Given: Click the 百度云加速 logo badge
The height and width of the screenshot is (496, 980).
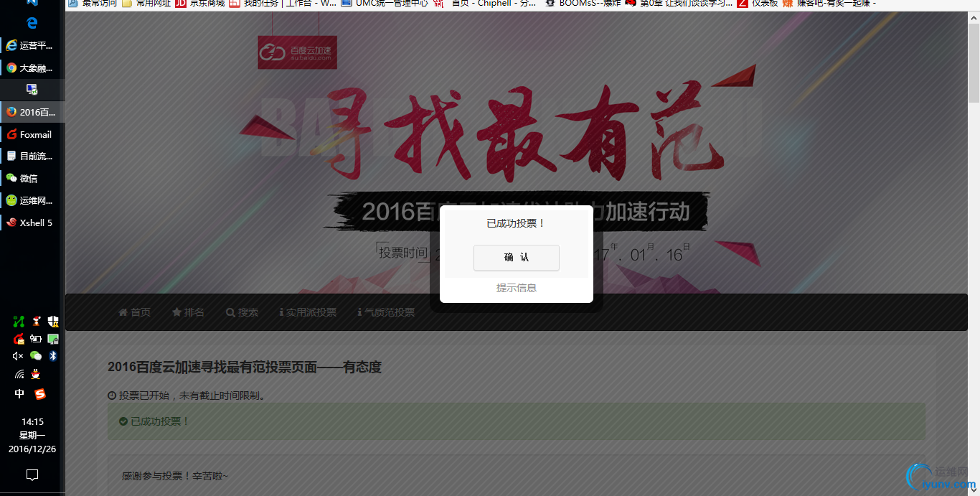Looking at the screenshot, I should (297, 52).
